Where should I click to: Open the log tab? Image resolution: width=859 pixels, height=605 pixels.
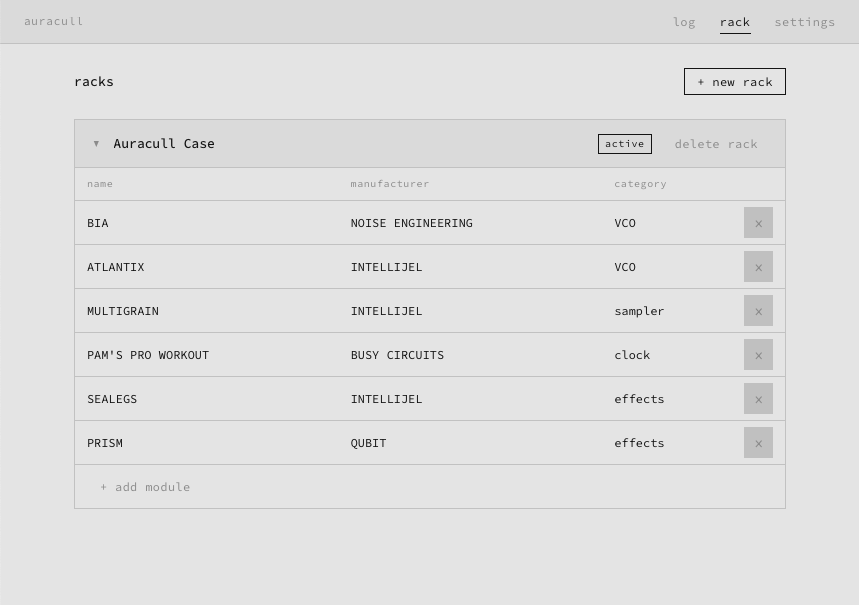pos(684,22)
